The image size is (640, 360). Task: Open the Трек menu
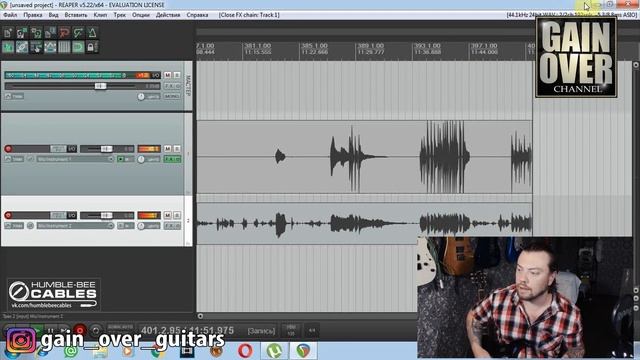(x=120, y=15)
